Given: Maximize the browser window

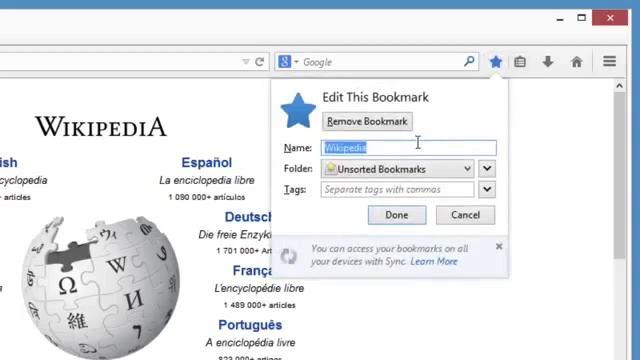Looking at the screenshot, I should click(x=582, y=18).
